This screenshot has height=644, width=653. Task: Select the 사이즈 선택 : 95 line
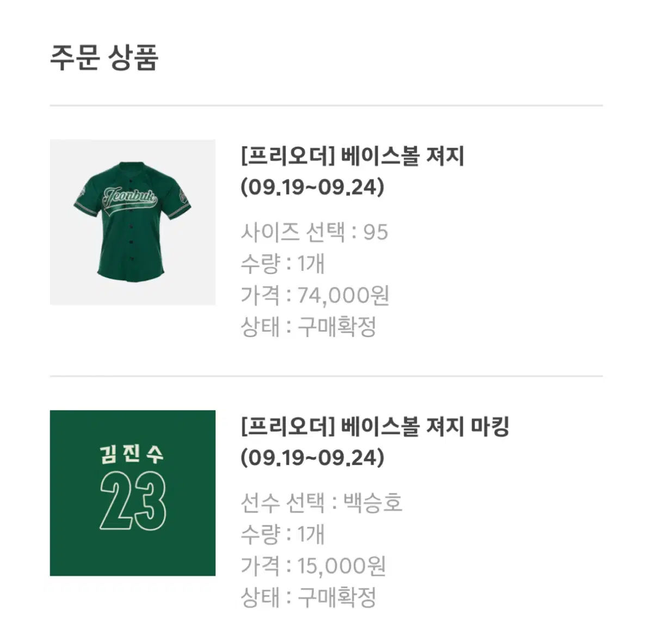314,232
